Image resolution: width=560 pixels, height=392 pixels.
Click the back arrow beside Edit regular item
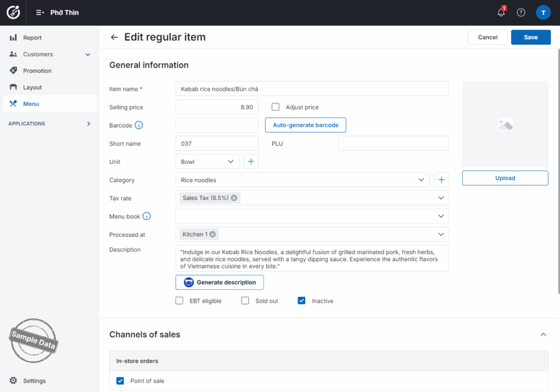click(114, 37)
